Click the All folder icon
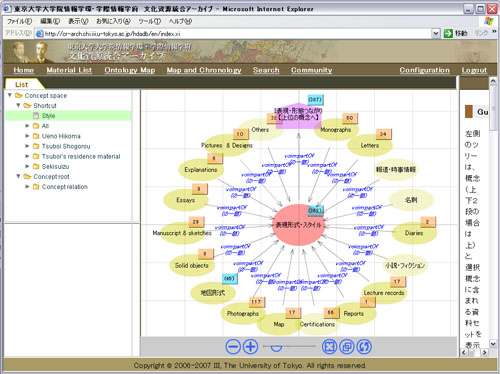Screen dimensions: 500x374 click(x=36, y=126)
